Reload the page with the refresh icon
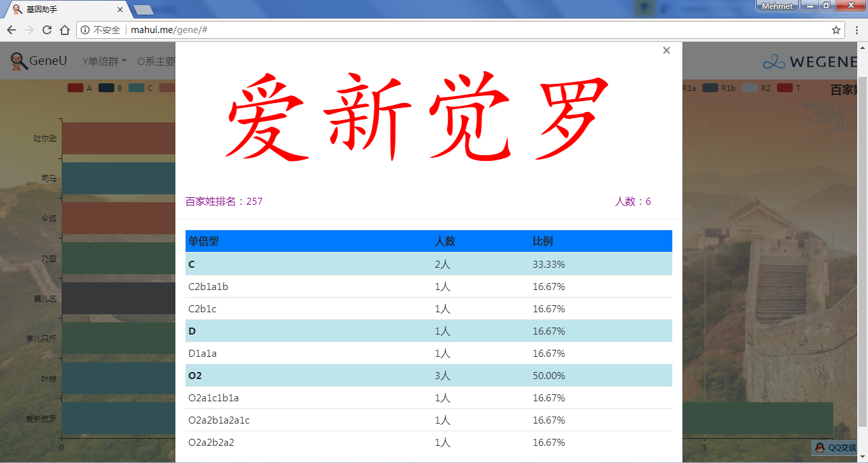868x463 pixels. [x=47, y=30]
